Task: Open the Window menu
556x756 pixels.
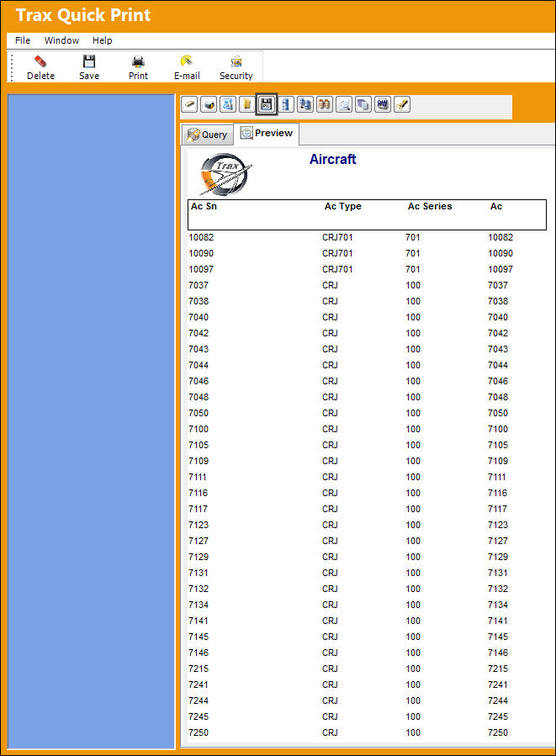Action: 61,40
